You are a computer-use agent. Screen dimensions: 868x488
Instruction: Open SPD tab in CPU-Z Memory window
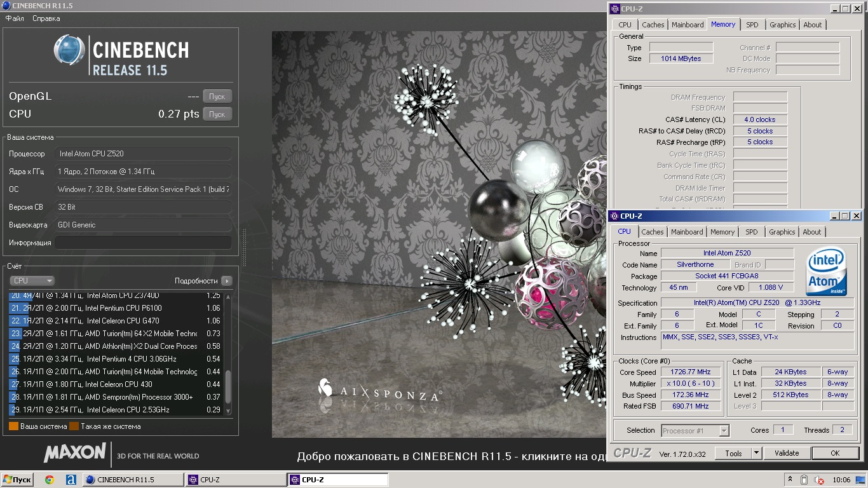pyautogui.click(x=752, y=25)
